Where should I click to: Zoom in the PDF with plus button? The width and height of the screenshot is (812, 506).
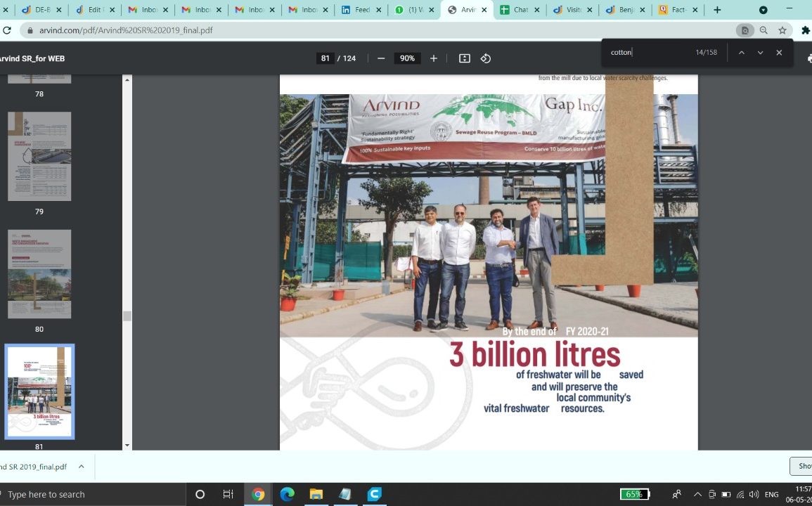coord(434,58)
